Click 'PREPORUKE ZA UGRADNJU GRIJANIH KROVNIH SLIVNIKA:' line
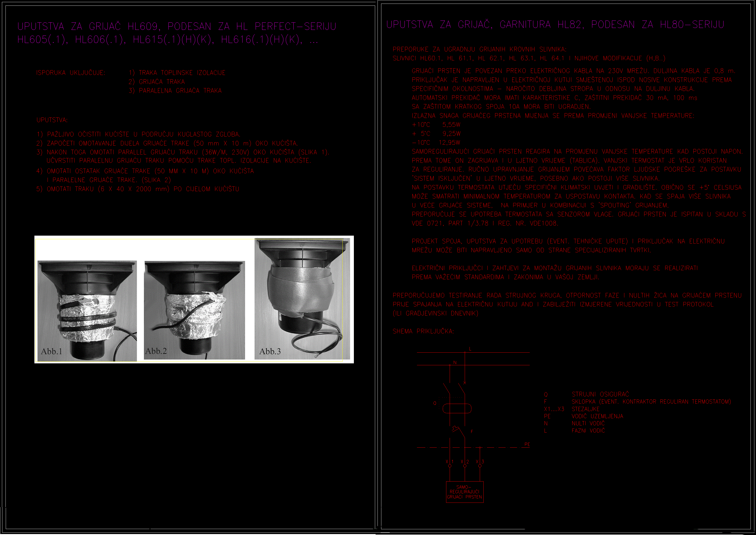The width and height of the screenshot is (756, 535). tap(479, 49)
